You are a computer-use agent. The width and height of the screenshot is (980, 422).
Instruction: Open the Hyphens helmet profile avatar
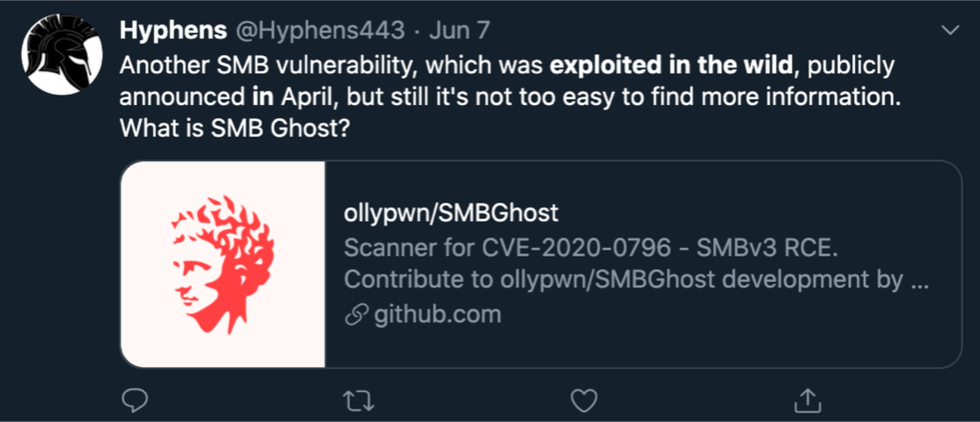tap(62, 54)
